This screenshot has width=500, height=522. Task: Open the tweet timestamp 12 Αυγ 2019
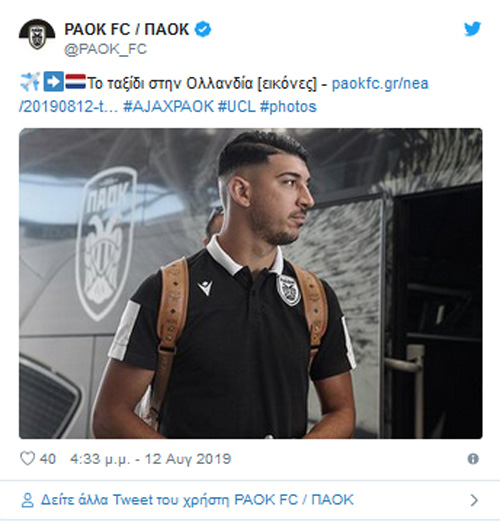(150, 459)
